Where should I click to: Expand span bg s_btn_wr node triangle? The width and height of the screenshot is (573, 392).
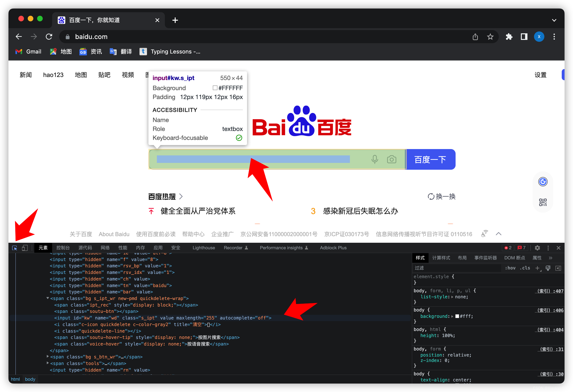click(48, 357)
